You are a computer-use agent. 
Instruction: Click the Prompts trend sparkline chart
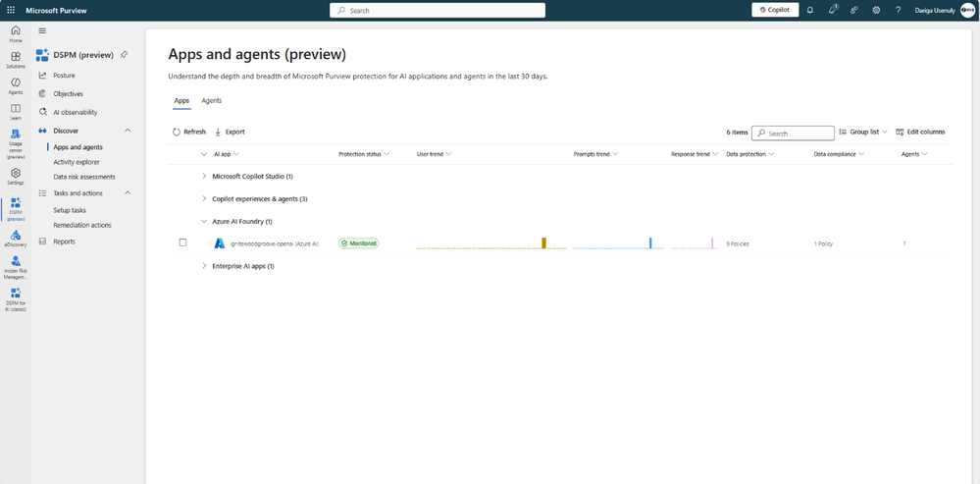pyautogui.click(x=619, y=243)
